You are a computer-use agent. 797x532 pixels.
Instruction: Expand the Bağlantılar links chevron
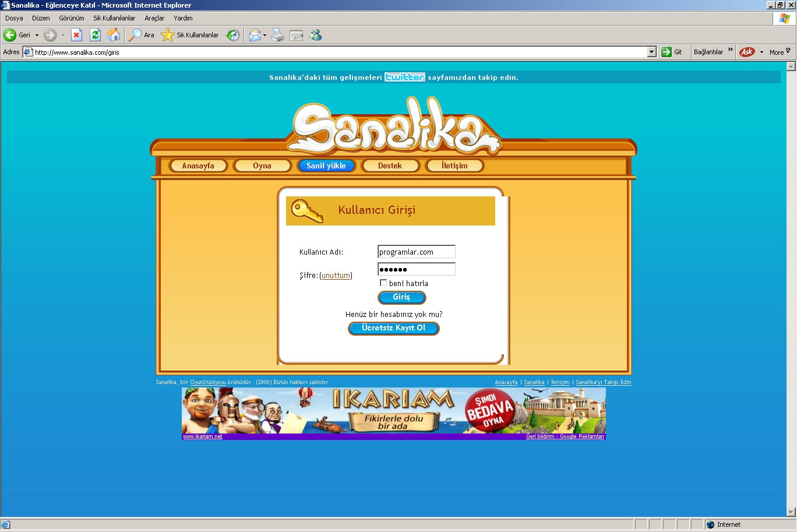point(730,50)
